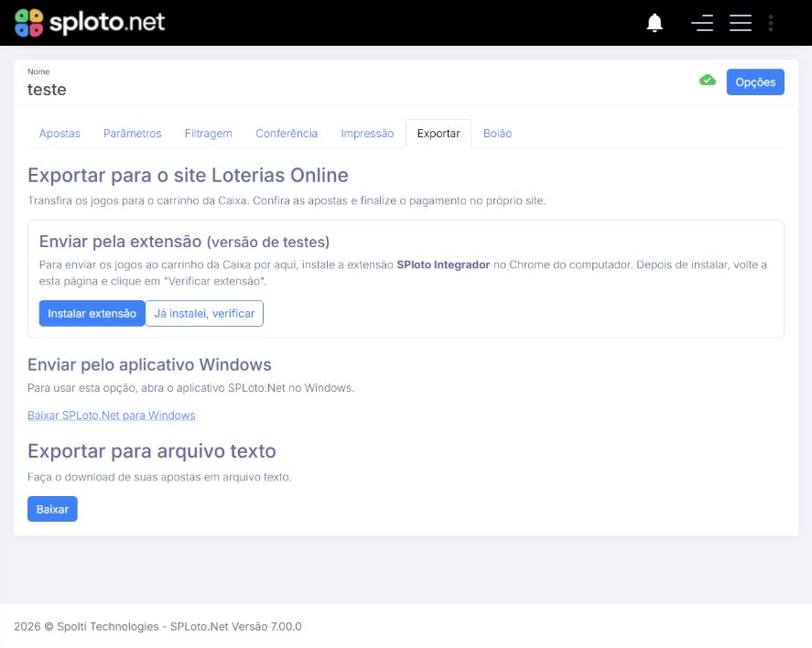This screenshot has width=812, height=648.
Task: Click the sploto.net colored logo icon
Action: click(29, 23)
